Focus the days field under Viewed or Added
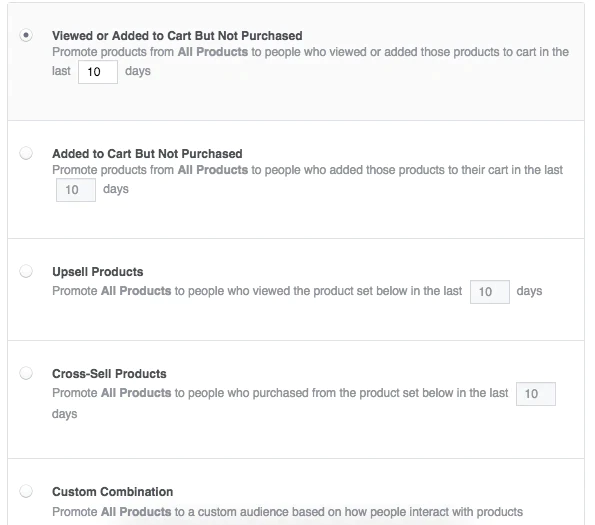Image resolution: width=595 pixels, height=525 pixels. pos(98,72)
